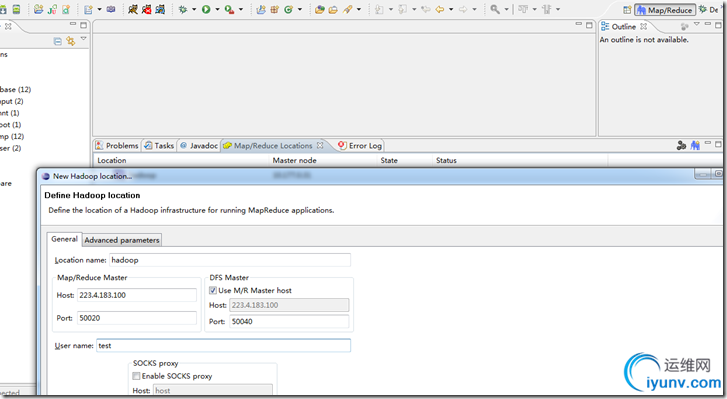727x399 pixels.
Task: Launch Debug with the bug icon
Action: (183, 9)
